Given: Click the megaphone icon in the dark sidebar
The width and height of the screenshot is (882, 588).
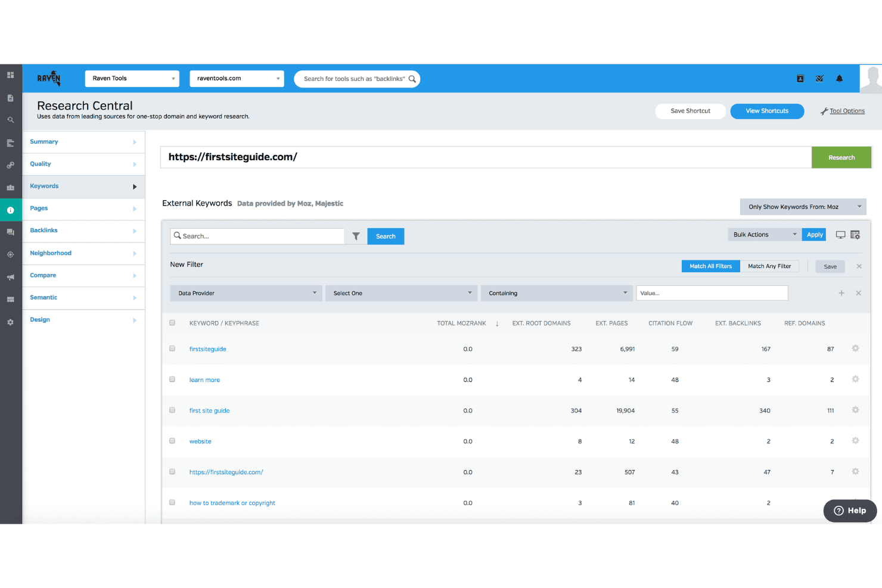Looking at the screenshot, I should pyautogui.click(x=10, y=277).
